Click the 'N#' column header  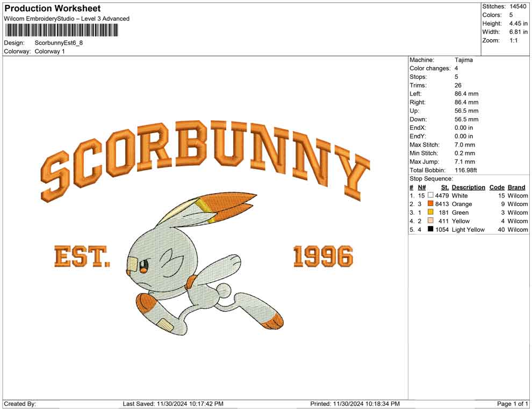coord(421,187)
